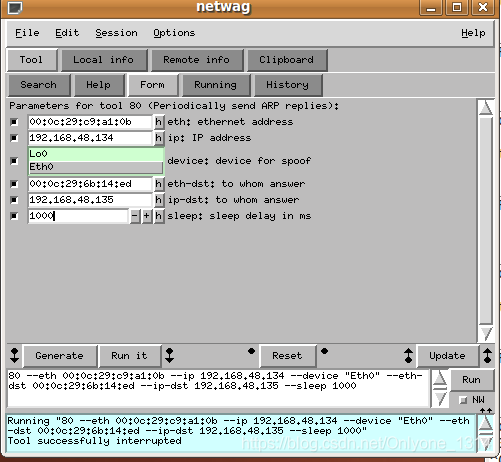This screenshot has height=462, width=501.
Task: Click the form panel vertical scrollbar track
Action: pyautogui.click(x=486, y=220)
